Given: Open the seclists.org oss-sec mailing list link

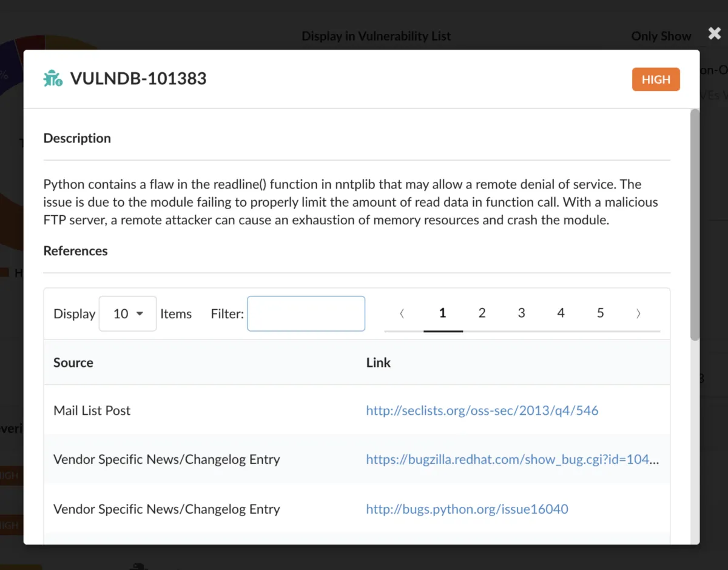Looking at the screenshot, I should [482, 411].
